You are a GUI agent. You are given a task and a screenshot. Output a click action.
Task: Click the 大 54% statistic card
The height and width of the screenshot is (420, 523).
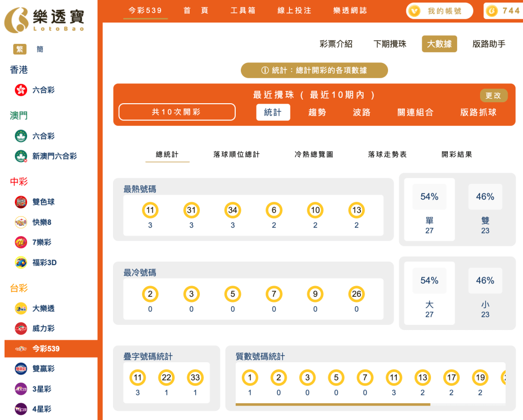click(x=429, y=293)
